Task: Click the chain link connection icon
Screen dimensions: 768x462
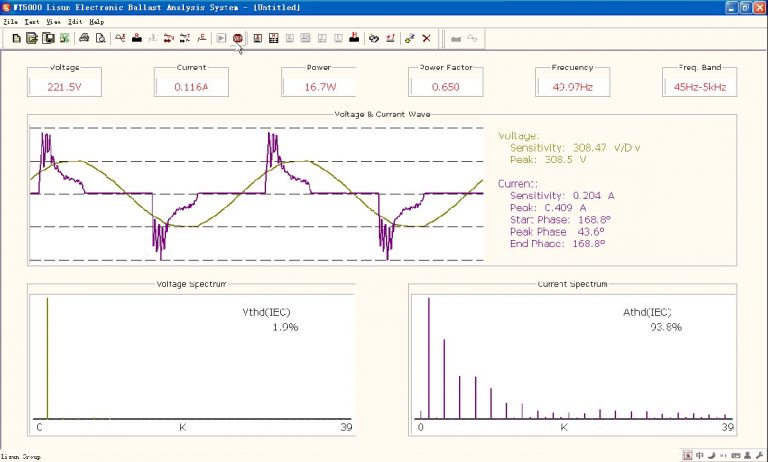Action: coord(374,38)
